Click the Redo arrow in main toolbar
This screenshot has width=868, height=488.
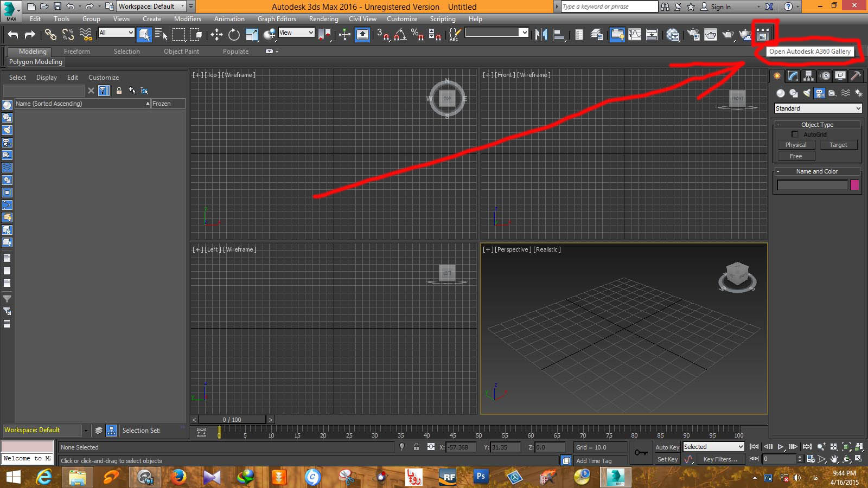[x=30, y=35]
